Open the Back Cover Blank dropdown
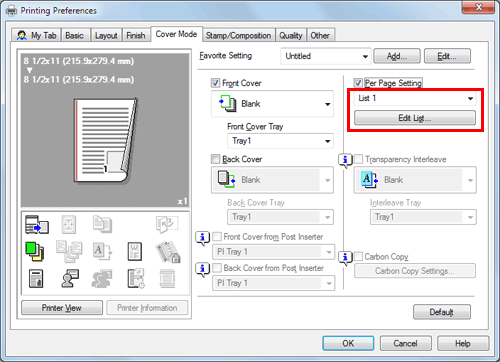Viewport: 500px width, 362px height. click(x=272, y=180)
